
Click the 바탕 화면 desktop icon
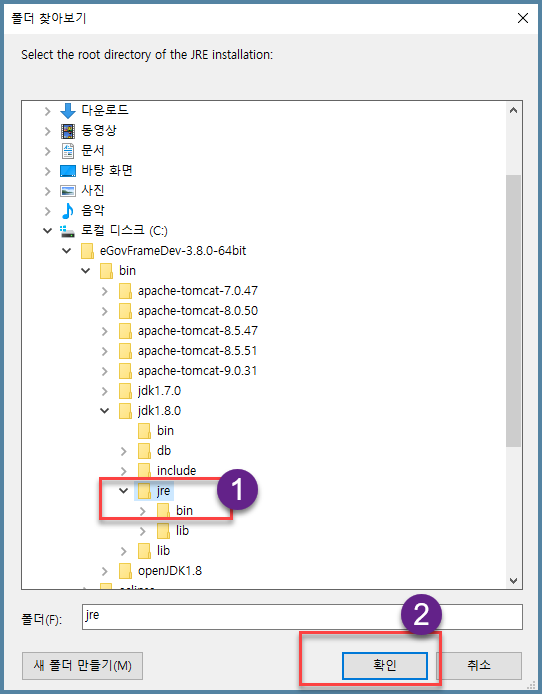coord(68,171)
